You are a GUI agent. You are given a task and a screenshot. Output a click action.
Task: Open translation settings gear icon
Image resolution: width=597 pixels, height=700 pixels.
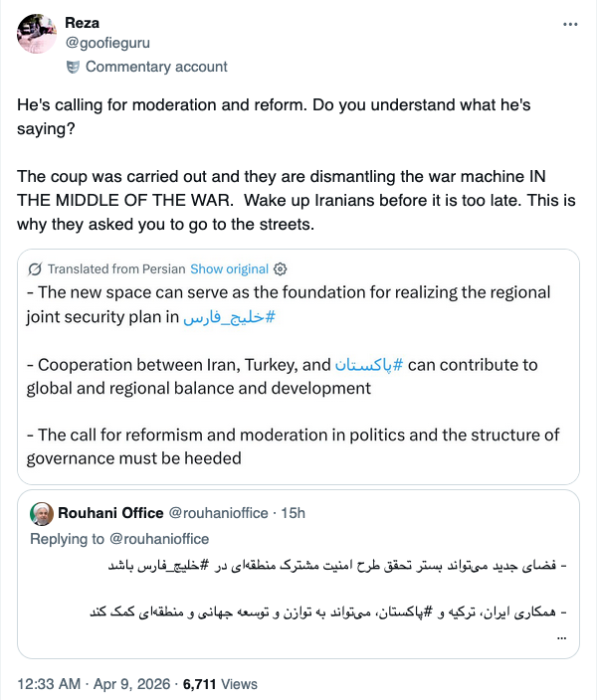point(281,269)
